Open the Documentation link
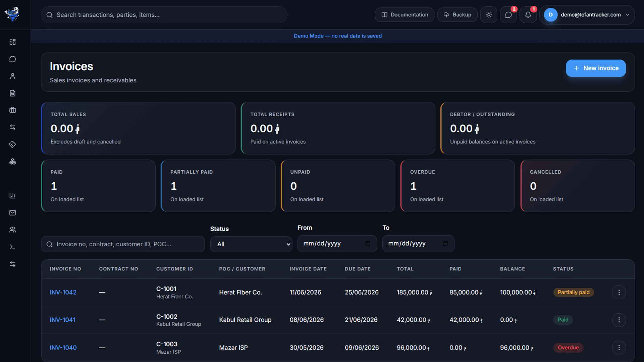The image size is (644, 362). click(x=405, y=15)
